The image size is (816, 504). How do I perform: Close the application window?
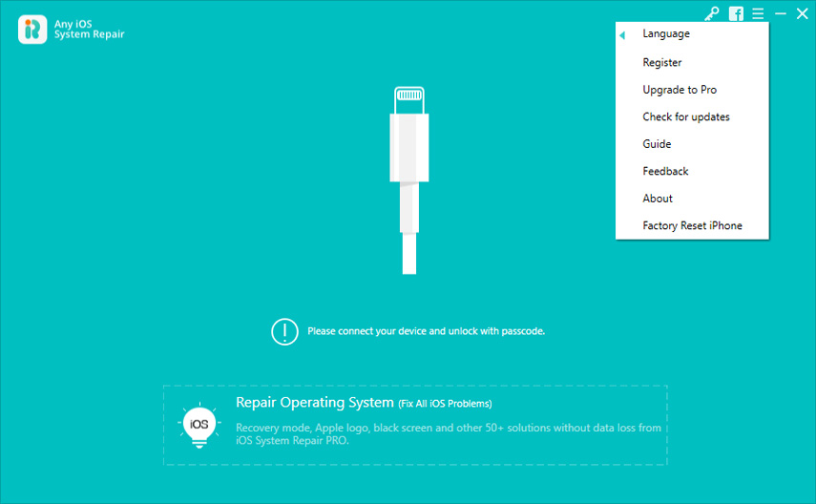pos(802,14)
